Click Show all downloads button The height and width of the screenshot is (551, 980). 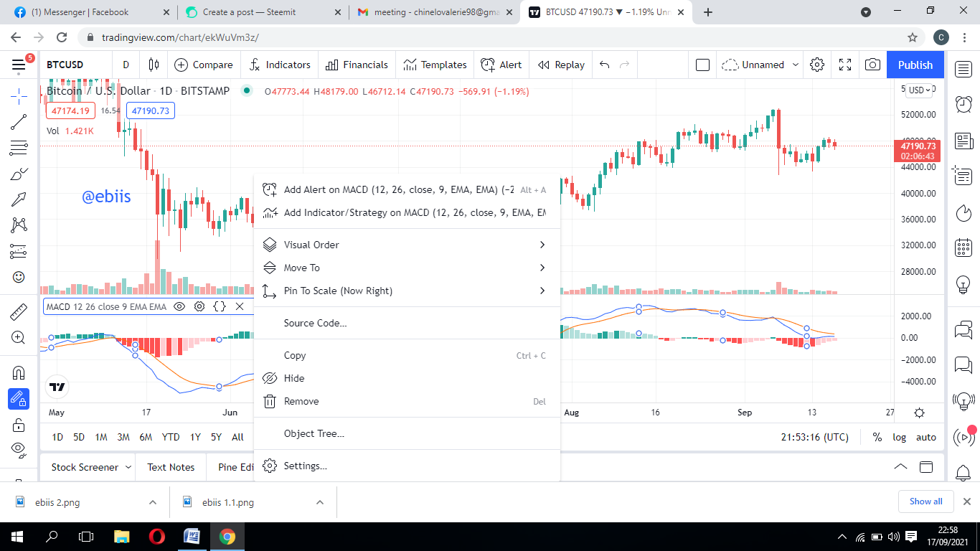tap(925, 501)
